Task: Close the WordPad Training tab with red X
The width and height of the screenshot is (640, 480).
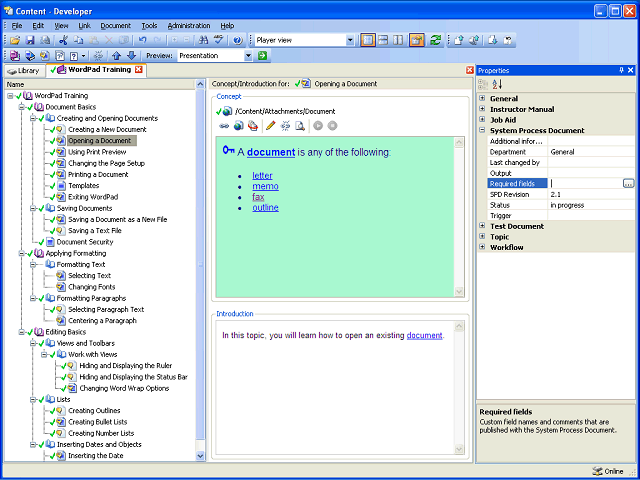Action: point(139,70)
